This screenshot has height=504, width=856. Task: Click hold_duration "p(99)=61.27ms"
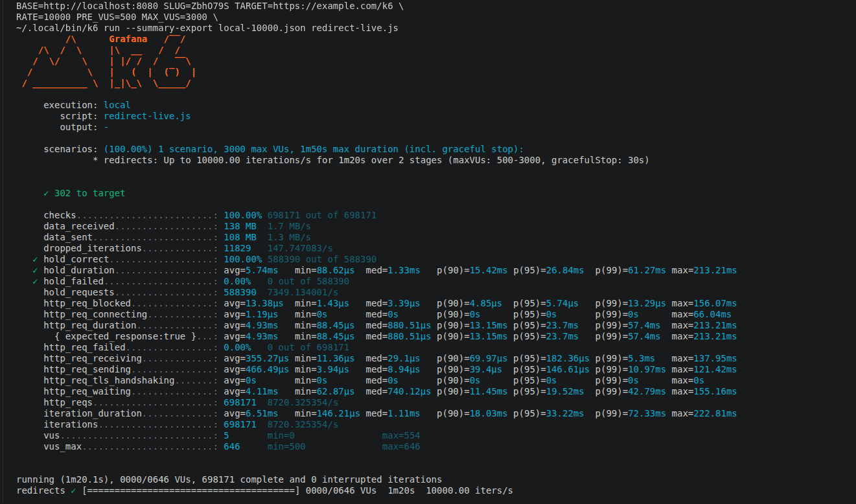click(630, 270)
